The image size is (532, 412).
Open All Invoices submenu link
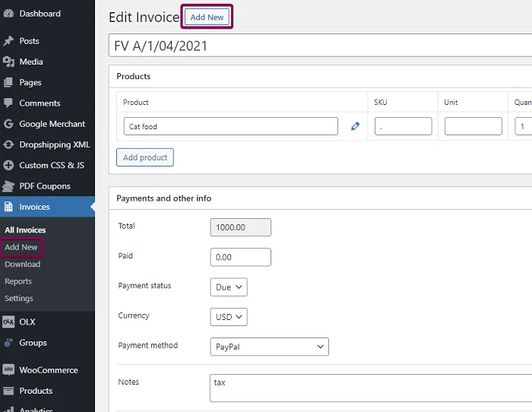point(25,230)
